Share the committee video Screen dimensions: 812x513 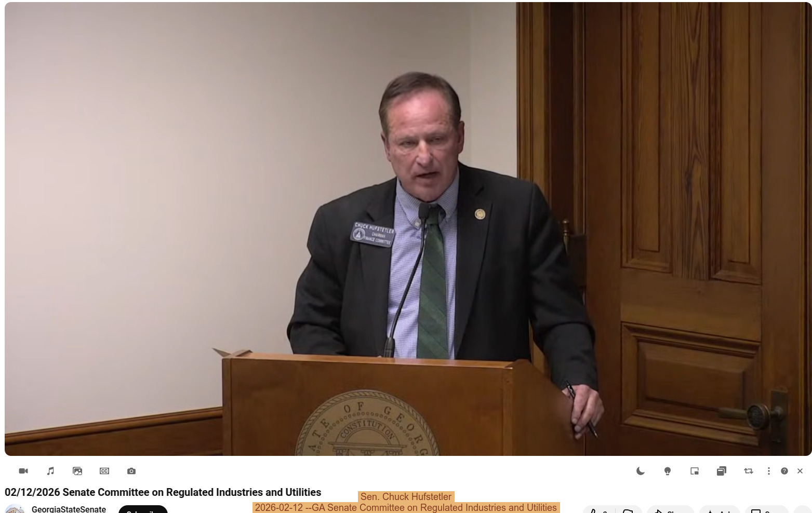(669, 511)
